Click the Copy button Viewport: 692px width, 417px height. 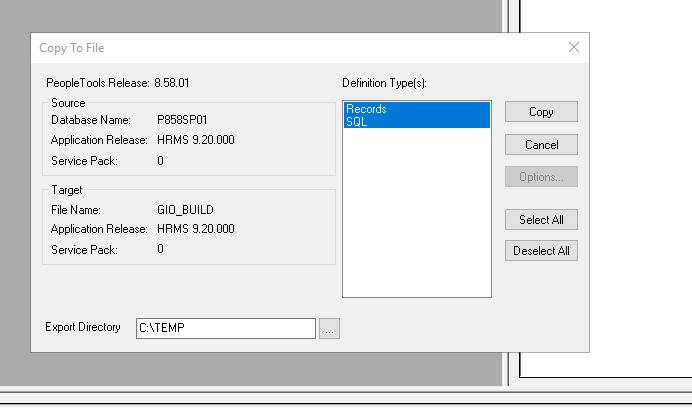point(541,112)
